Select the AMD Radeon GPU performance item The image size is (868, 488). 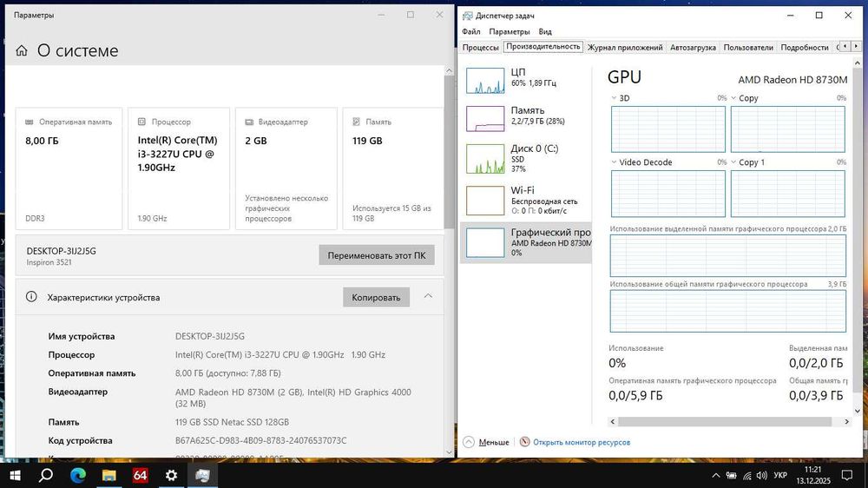pyautogui.click(x=525, y=242)
